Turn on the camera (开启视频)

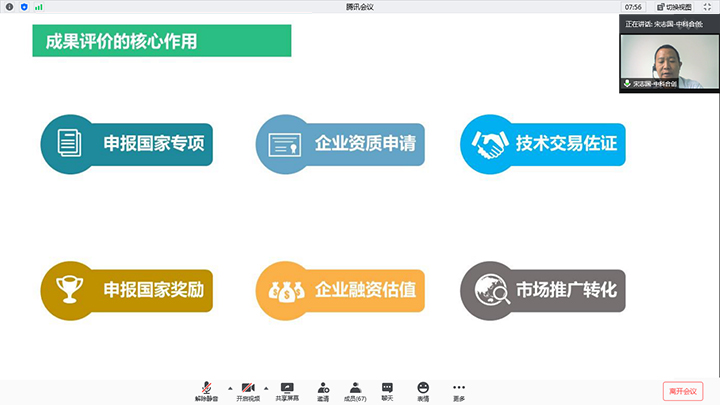coord(246,390)
